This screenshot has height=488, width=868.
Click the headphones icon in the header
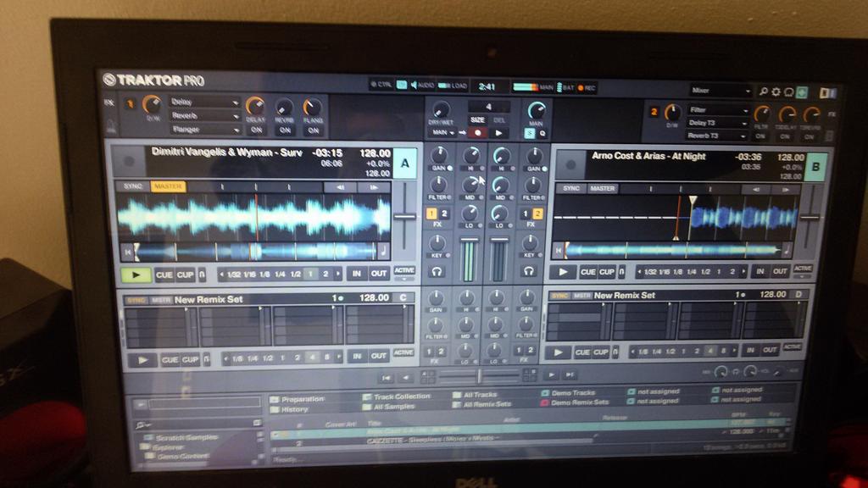point(789,92)
